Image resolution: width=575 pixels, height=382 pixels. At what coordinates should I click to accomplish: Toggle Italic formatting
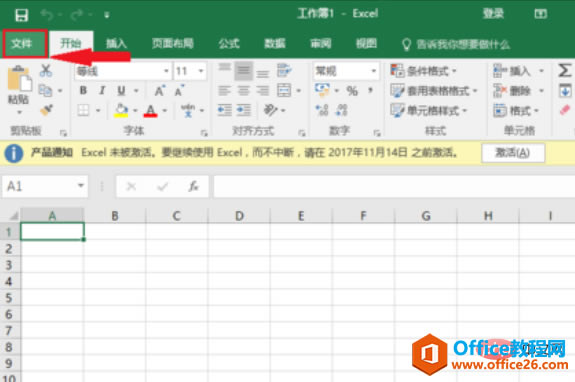point(102,90)
